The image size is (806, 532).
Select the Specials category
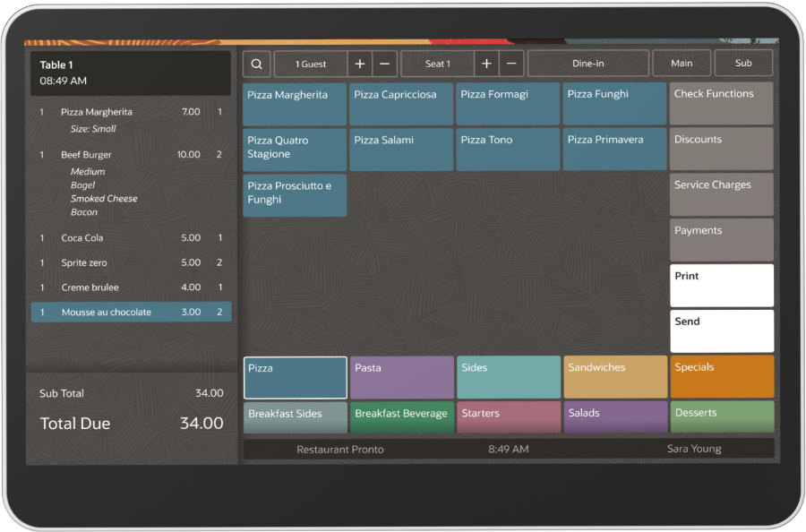tap(722, 377)
